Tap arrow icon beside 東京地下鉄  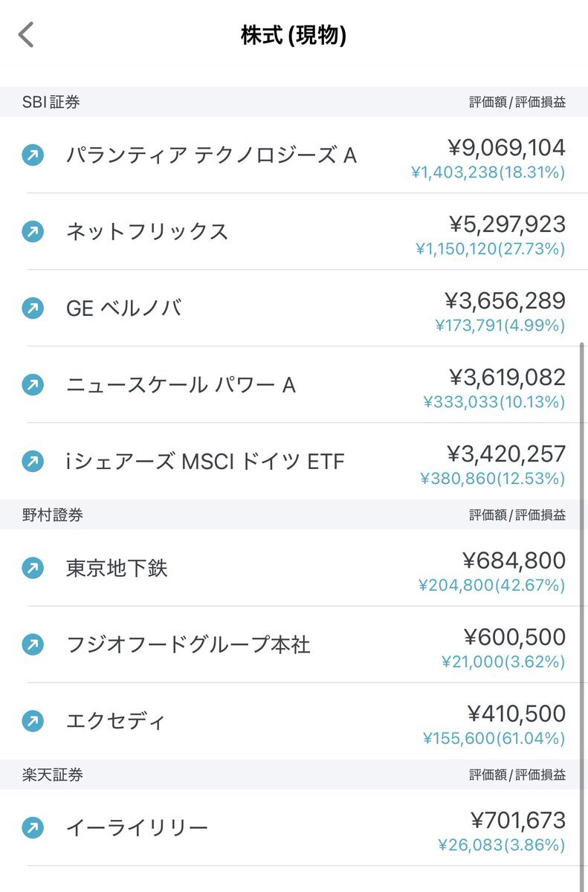(33, 569)
